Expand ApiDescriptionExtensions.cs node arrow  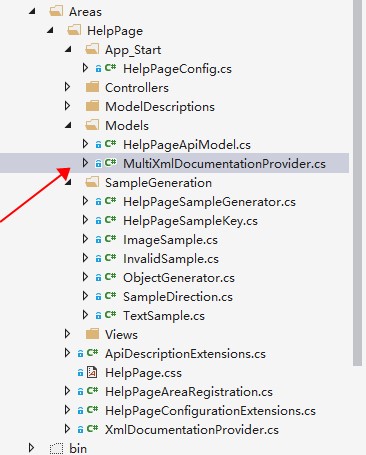pyautogui.click(x=67, y=353)
